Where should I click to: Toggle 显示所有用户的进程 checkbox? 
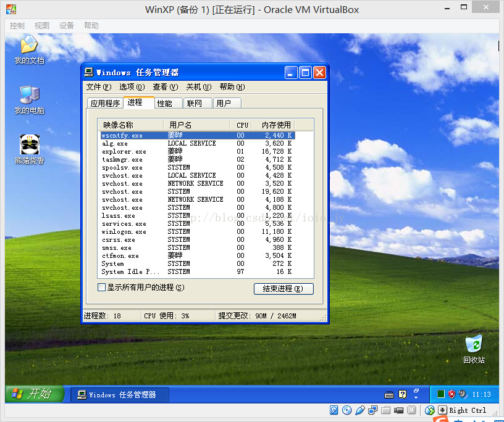pos(101,287)
